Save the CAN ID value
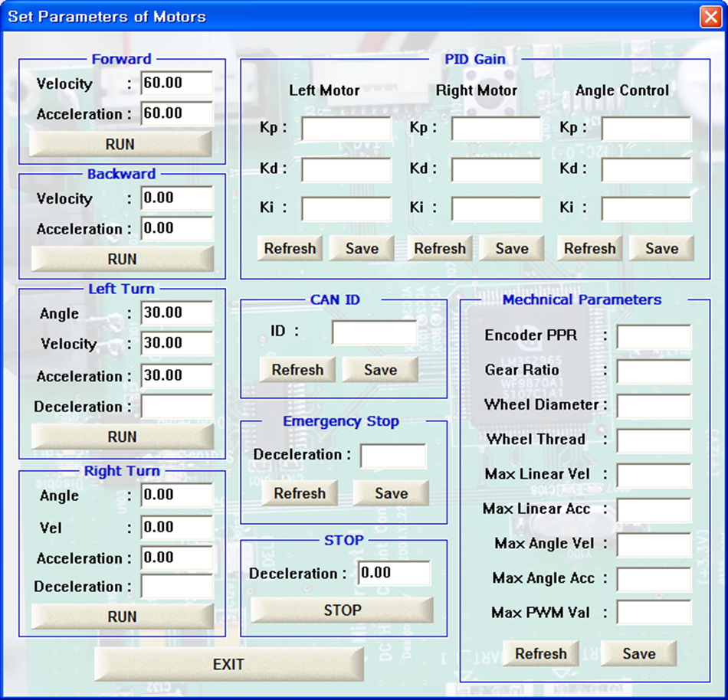This screenshot has width=728, height=700. (x=380, y=370)
